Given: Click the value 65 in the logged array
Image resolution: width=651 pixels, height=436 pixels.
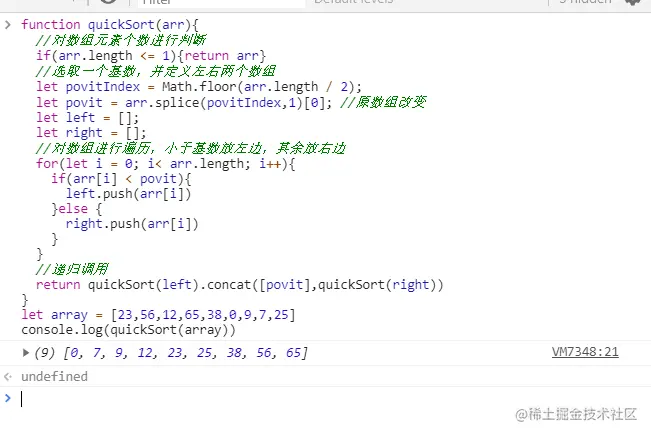Looking at the screenshot, I should point(293,353).
